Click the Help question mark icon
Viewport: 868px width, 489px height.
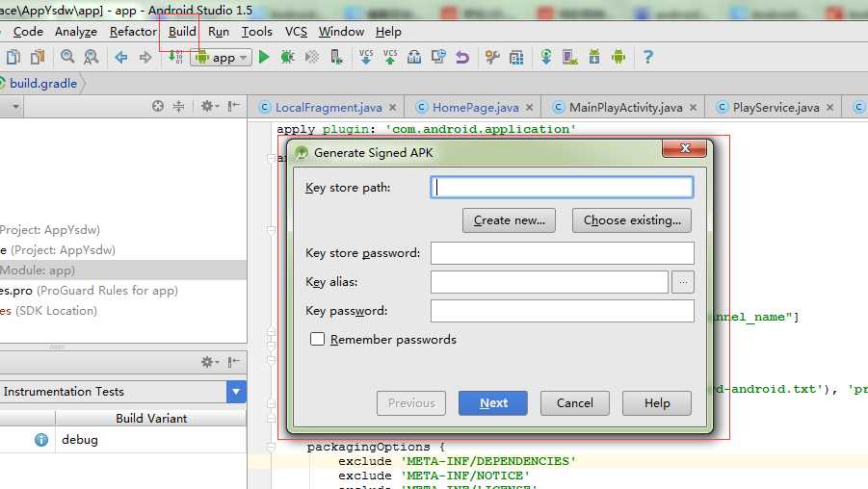click(647, 57)
